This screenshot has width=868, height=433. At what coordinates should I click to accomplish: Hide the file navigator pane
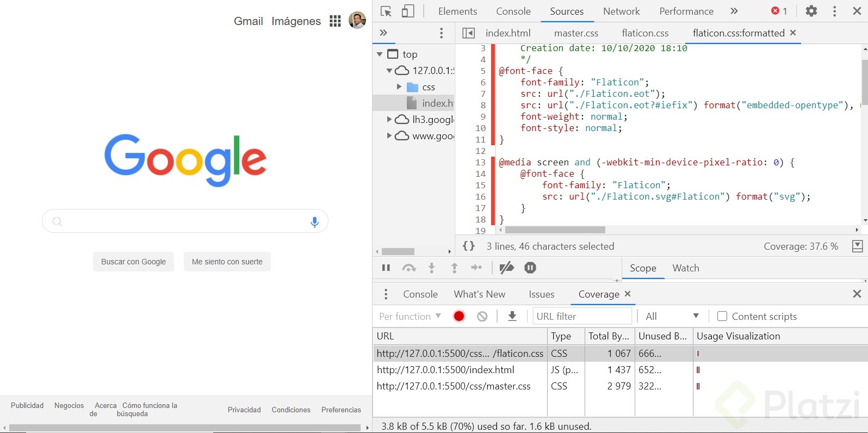pos(468,33)
